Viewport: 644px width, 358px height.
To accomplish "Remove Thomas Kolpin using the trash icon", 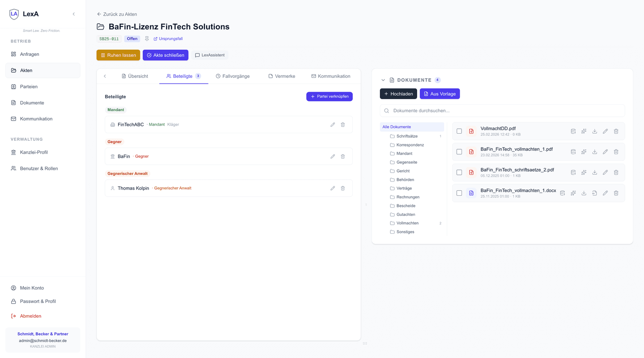I will 343,188.
